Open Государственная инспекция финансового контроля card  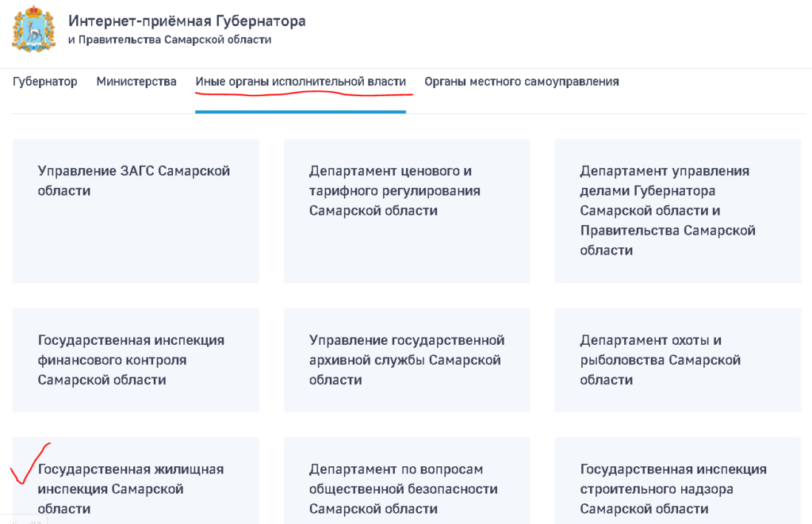136,361
